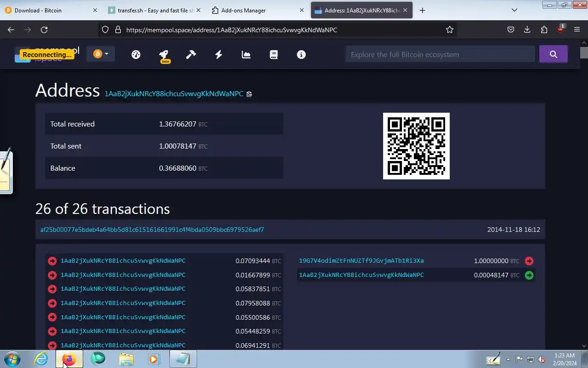Viewport: 588px width, 368px height.
Task: Switch to the transfer.sh tab
Action: tap(153, 10)
